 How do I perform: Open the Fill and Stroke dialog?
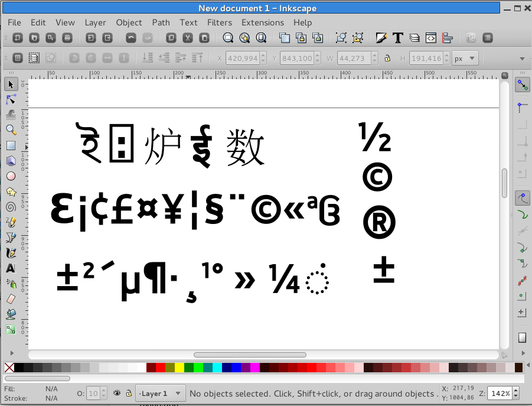[x=381, y=37]
